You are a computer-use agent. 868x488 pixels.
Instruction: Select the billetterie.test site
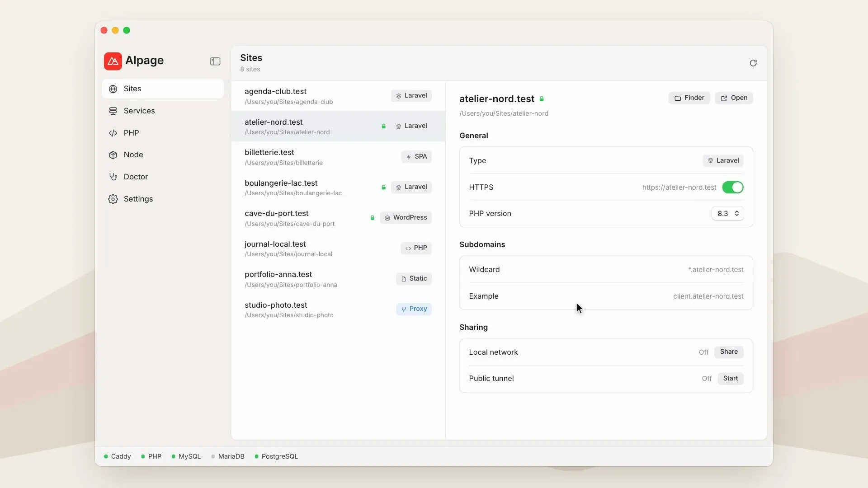coord(338,157)
